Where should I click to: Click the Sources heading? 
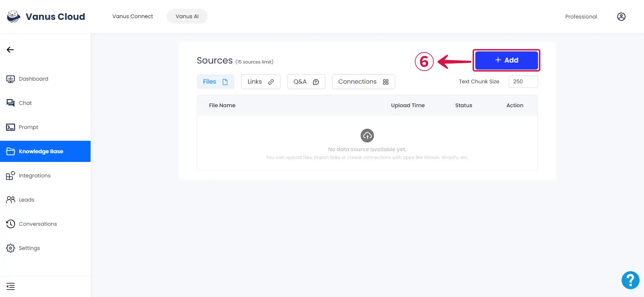215,60
